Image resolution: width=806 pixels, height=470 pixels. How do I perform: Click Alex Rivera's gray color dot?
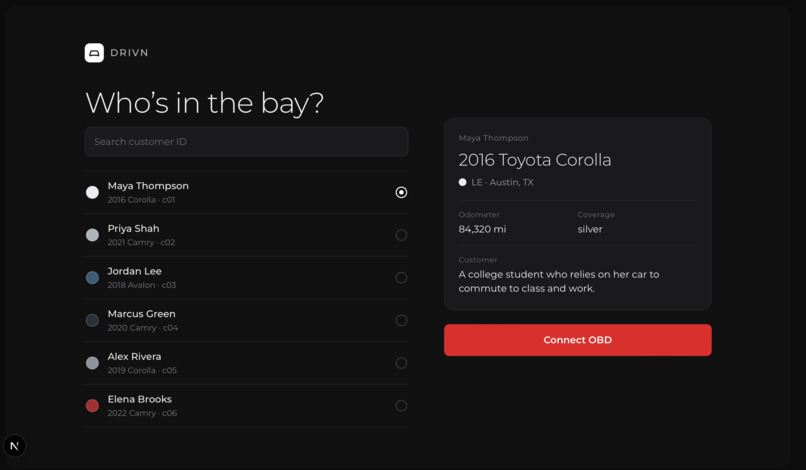(93, 363)
